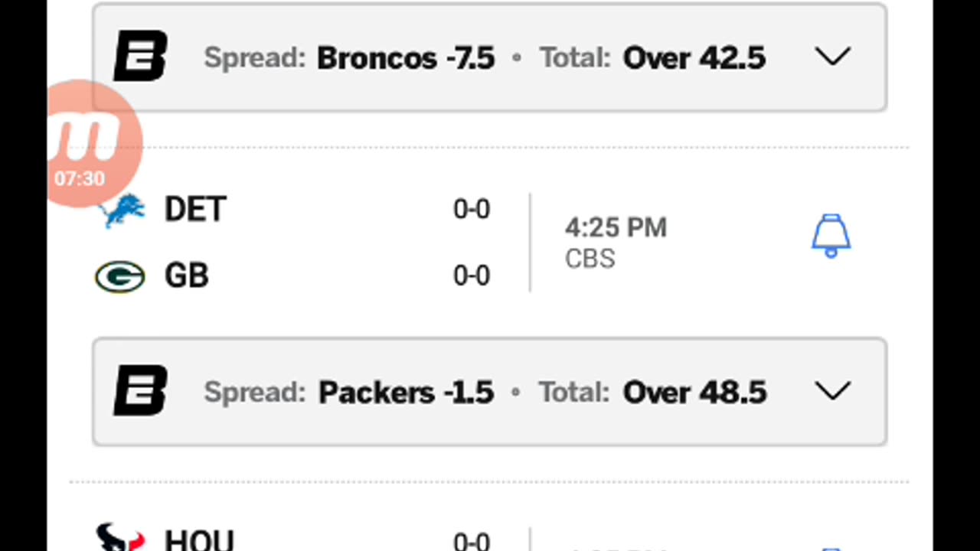Screen dimensions: 980x551
Task: Click the CBS broadcast network label
Action: pos(590,259)
